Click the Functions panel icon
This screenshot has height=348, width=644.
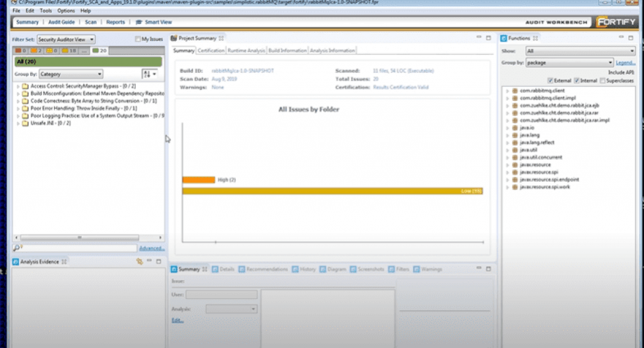[x=504, y=38]
